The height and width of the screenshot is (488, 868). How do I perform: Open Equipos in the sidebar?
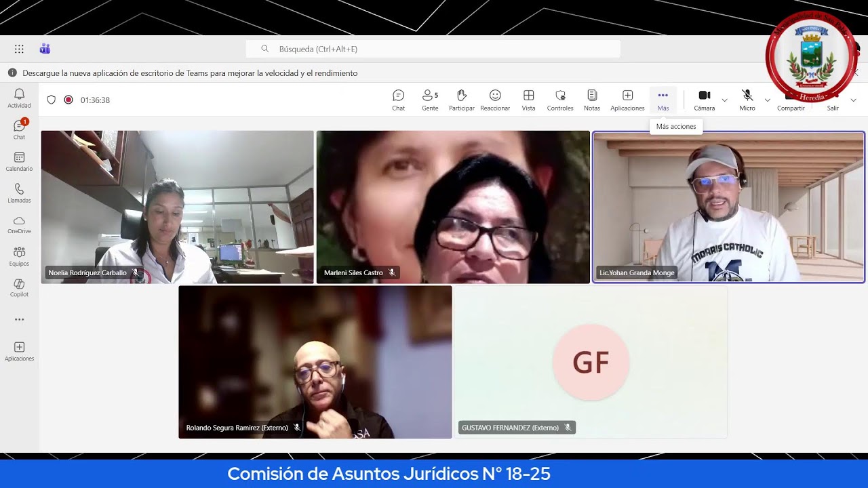tap(19, 256)
